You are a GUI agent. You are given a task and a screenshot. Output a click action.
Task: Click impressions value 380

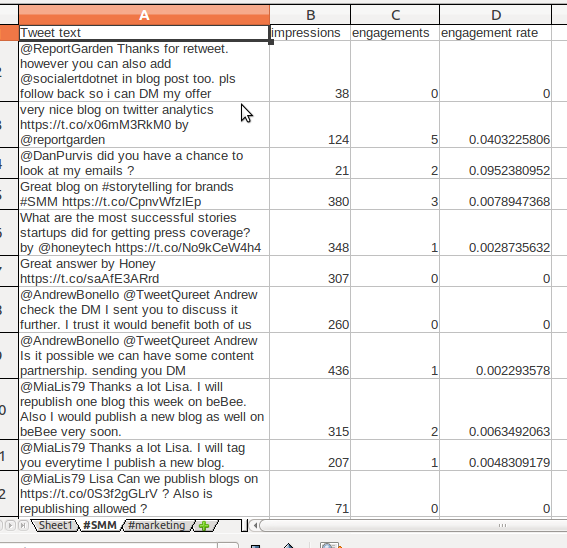point(310,194)
